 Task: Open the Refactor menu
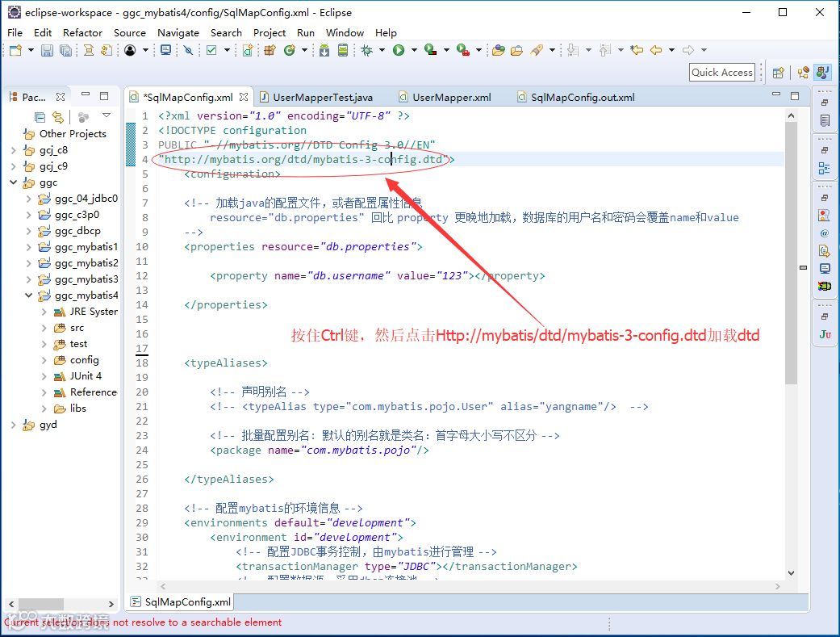click(82, 33)
